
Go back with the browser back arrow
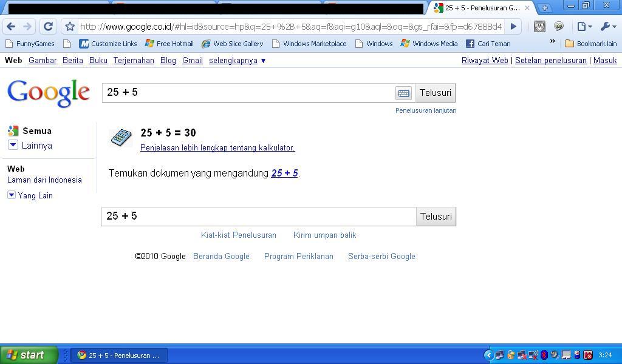pos(11,27)
